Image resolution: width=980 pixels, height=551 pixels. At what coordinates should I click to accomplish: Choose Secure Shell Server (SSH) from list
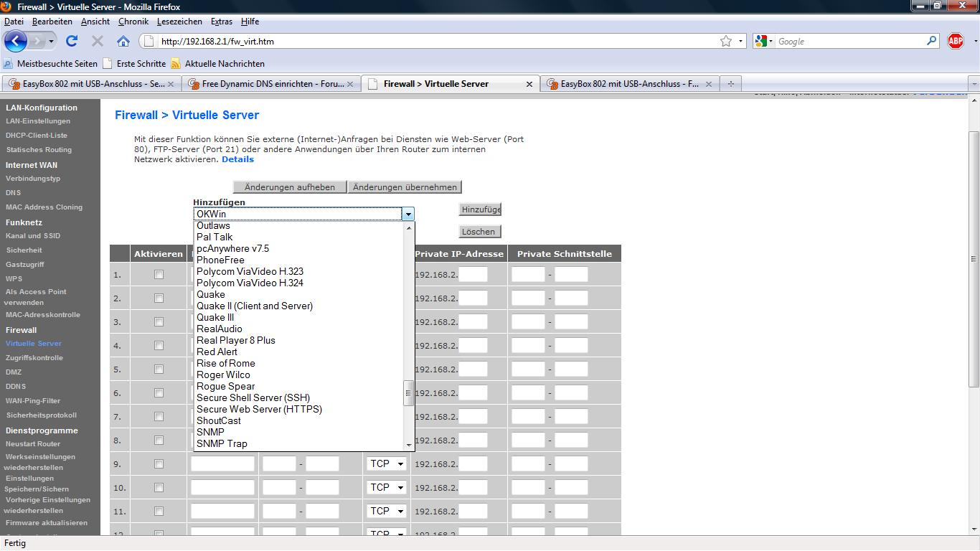(x=253, y=397)
